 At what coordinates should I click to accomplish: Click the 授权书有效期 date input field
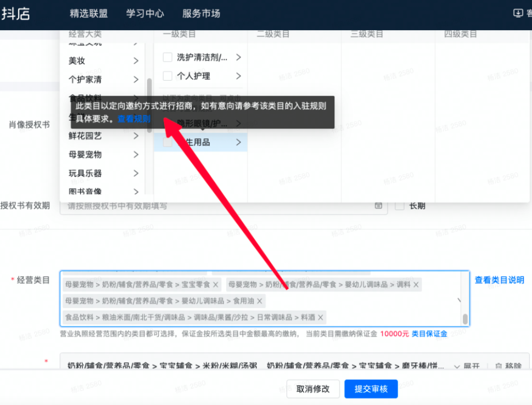point(217,206)
